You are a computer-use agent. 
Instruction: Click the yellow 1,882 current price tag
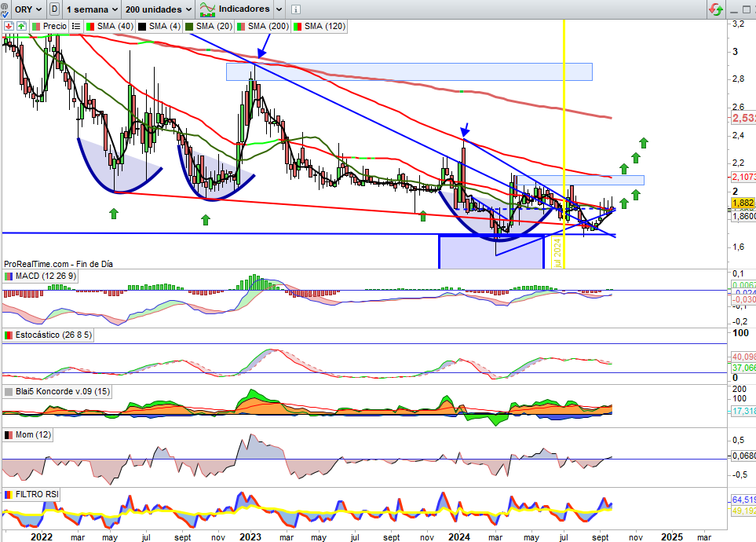coord(743,203)
